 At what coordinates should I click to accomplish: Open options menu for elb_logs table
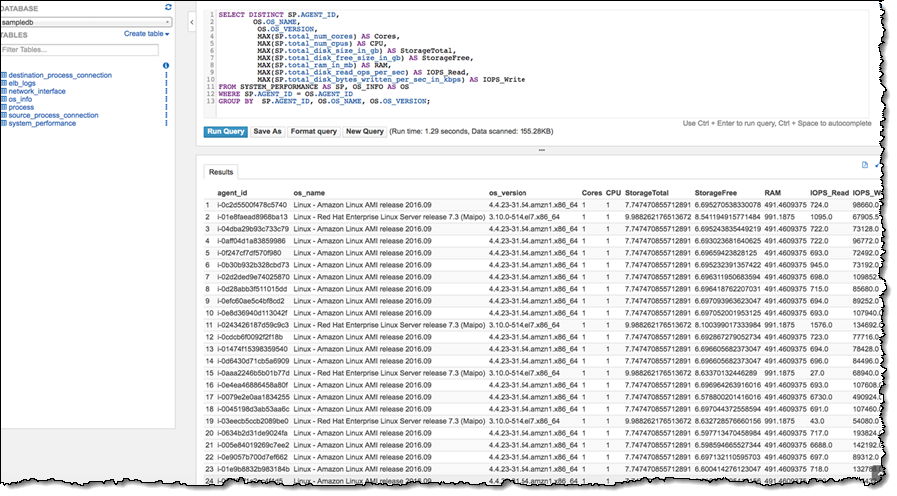click(x=165, y=83)
